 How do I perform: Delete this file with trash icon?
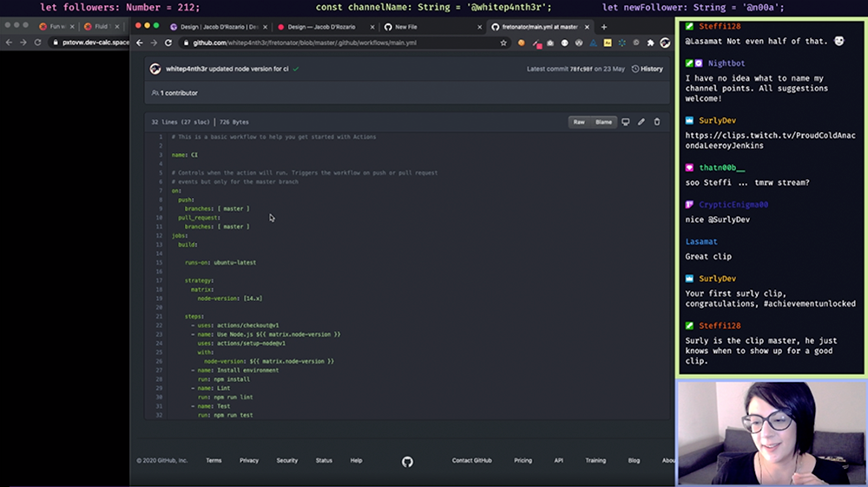pyautogui.click(x=657, y=122)
